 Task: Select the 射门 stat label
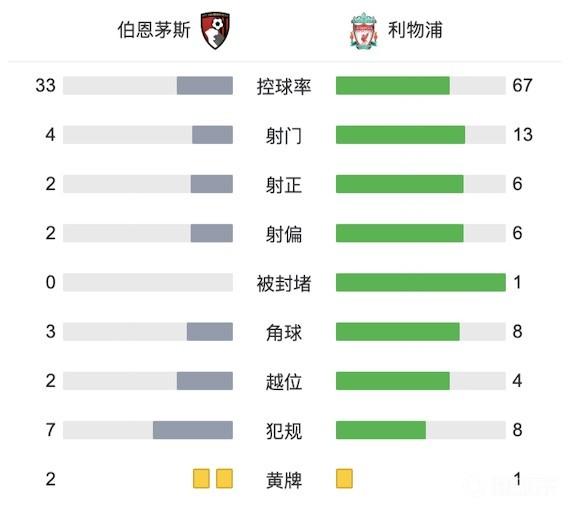coord(284,136)
